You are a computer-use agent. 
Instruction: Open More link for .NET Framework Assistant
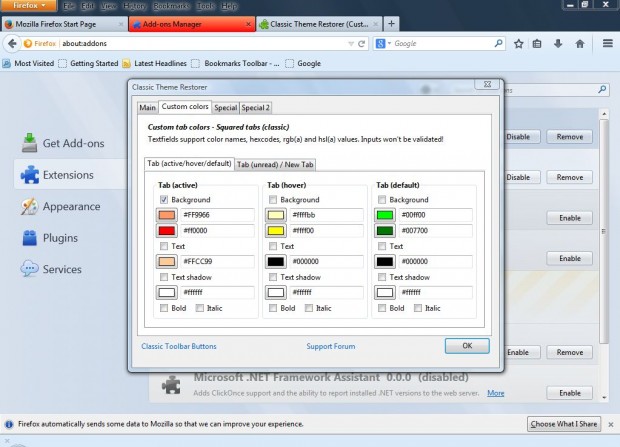pyautogui.click(x=495, y=393)
